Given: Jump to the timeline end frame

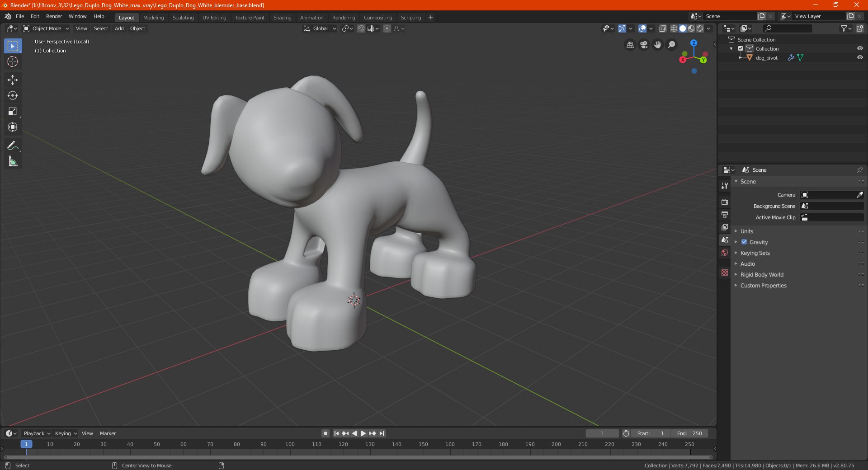Looking at the screenshot, I should point(382,433).
